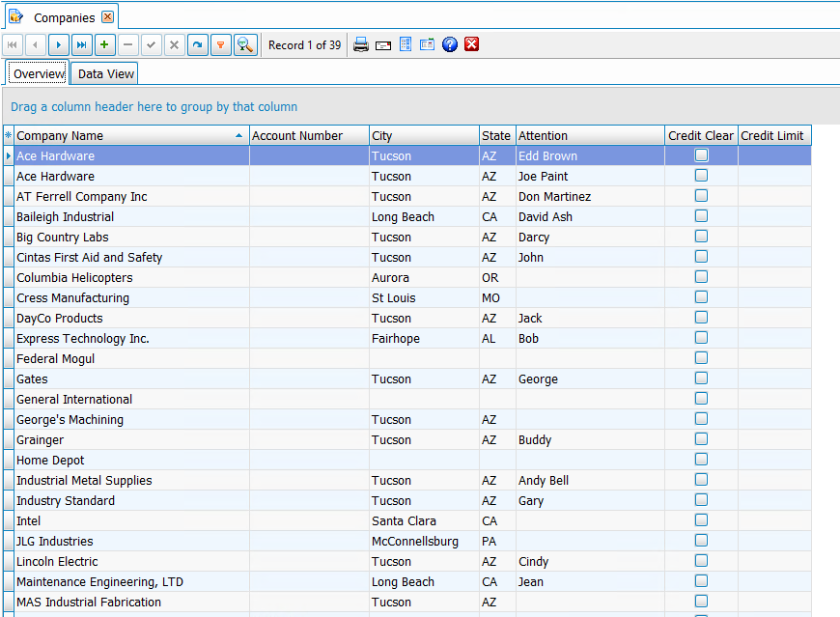The image size is (840, 617).
Task: Toggle Credit Clear for Lincoln Electric
Action: (x=701, y=561)
